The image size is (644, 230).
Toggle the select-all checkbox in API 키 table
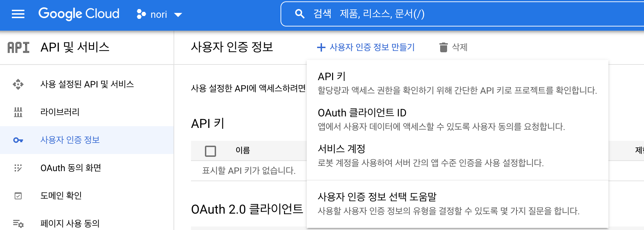click(210, 151)
